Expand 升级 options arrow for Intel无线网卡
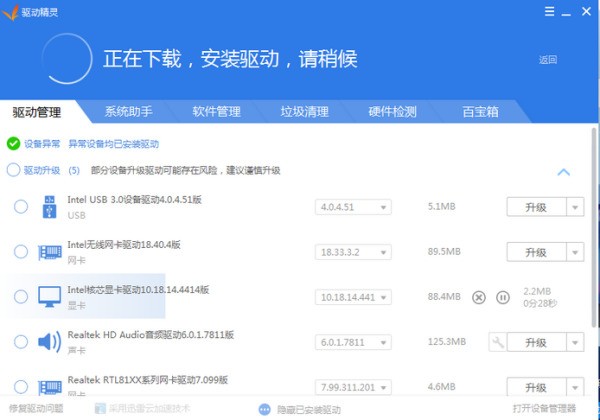This screenshot has height=420, width=600. [575, 252]
